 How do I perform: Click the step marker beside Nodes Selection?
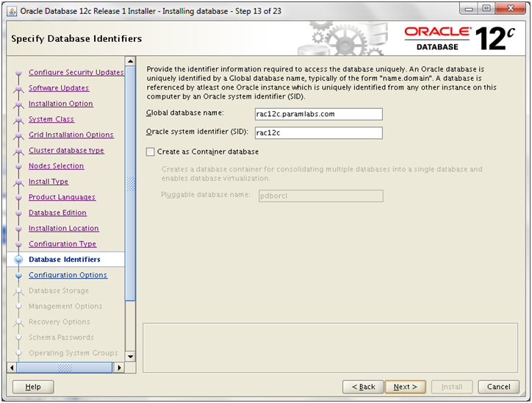(18, 166)
